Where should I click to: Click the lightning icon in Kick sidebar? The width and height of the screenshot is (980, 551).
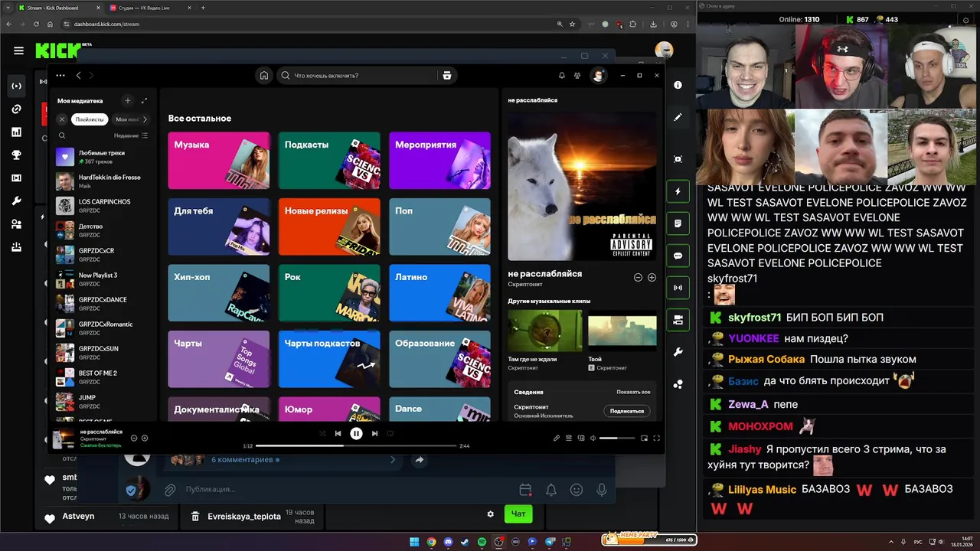pyautogui.click(x=678, y=191)
